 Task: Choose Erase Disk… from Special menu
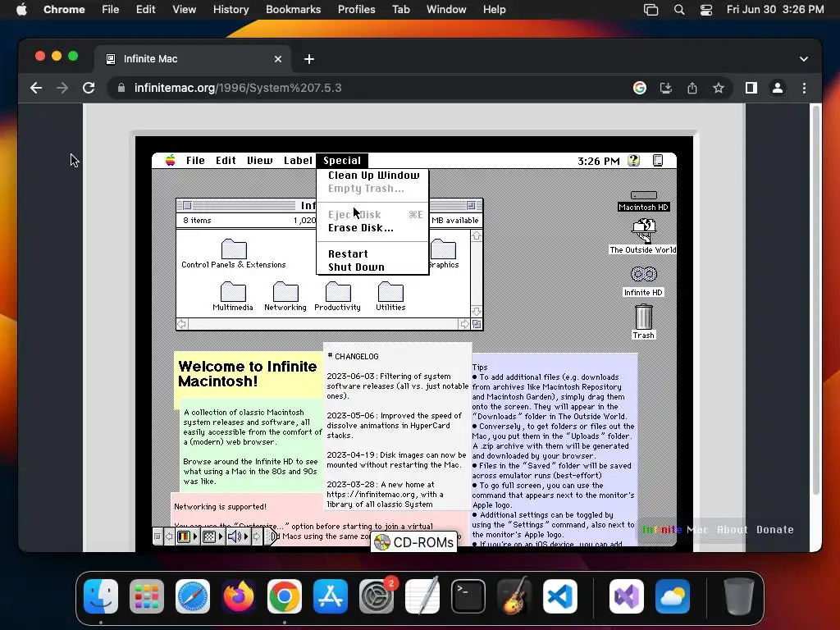(x=373, y=228)
